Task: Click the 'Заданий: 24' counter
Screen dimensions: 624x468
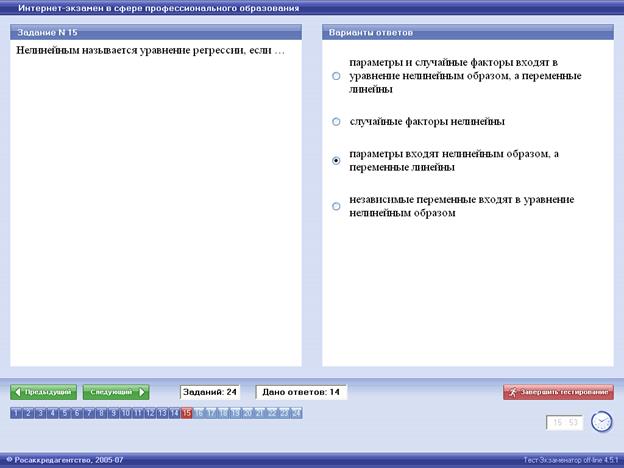Action: (x=210, y=392)
